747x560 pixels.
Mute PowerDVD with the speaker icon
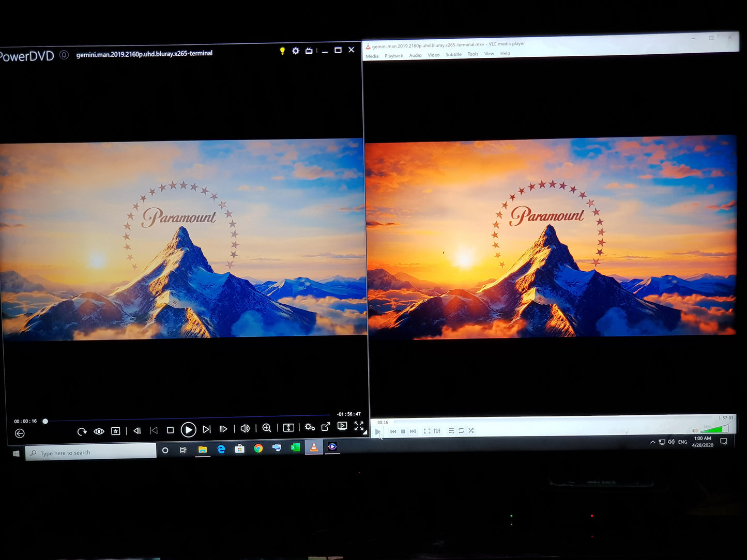(x=245, y=428)
